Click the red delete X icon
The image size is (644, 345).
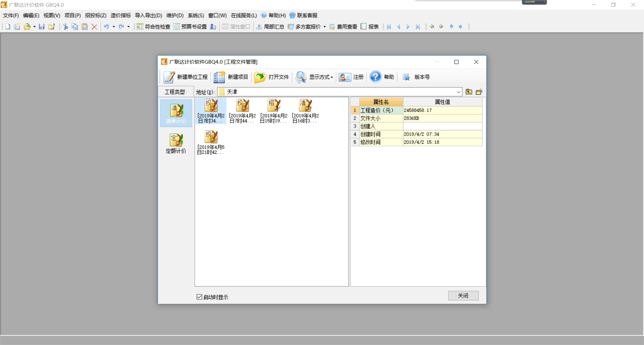tap(94, 26)
